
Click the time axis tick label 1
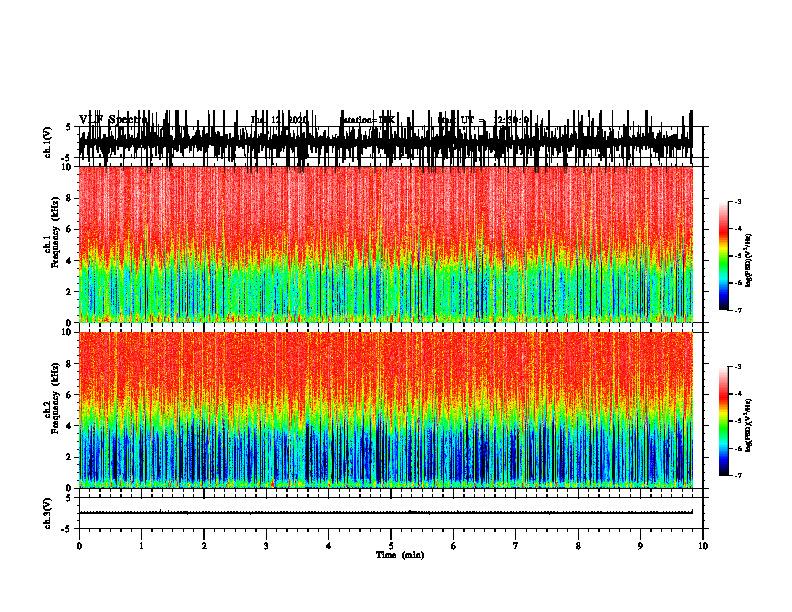141,546
